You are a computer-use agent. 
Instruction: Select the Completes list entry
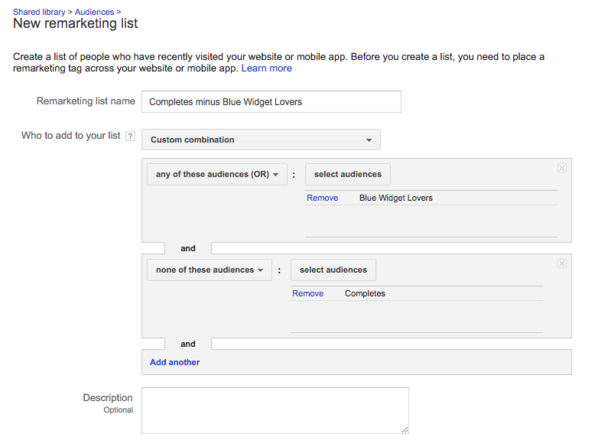(x=365, y=294)
